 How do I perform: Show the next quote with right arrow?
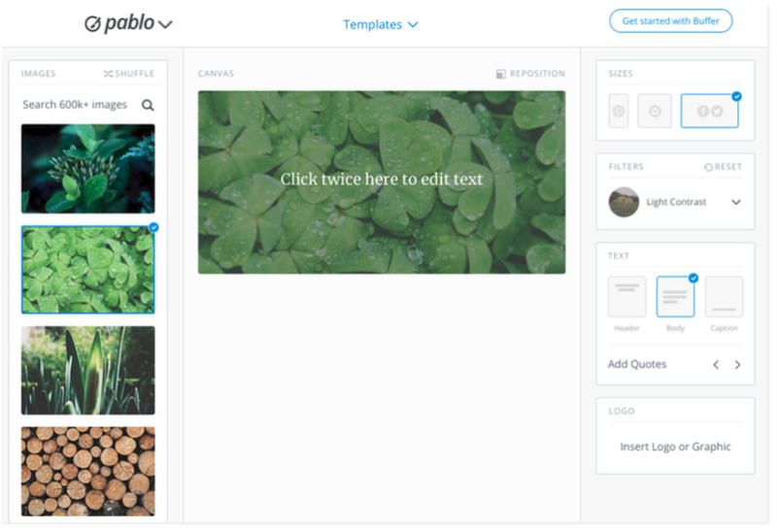click(737, 365)
